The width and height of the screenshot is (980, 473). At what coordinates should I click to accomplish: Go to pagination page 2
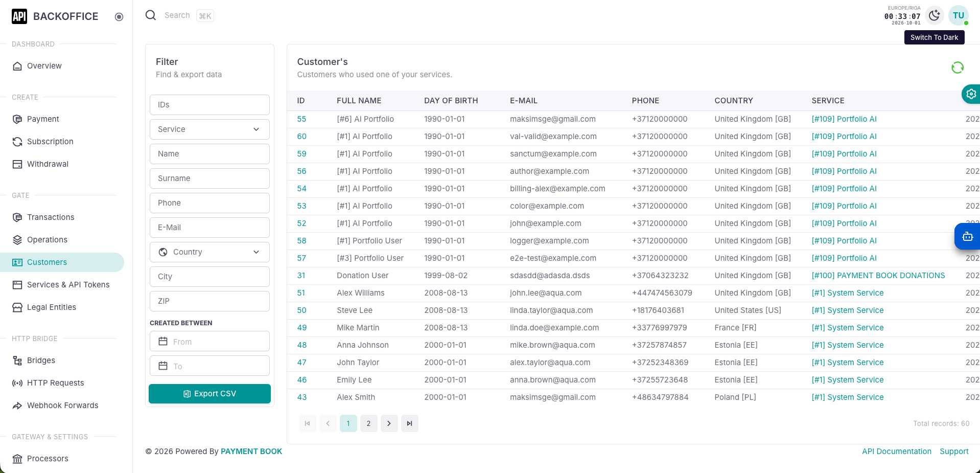click(369, 423)
